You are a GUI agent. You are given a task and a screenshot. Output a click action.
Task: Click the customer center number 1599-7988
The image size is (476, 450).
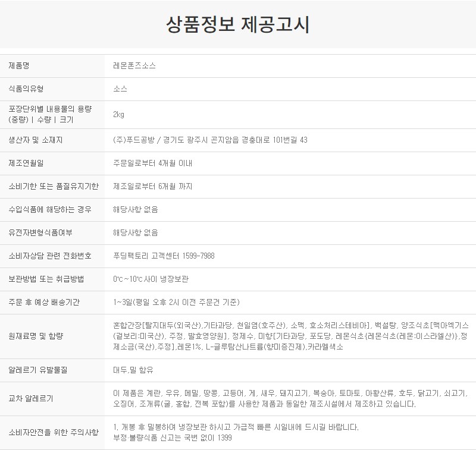[x=198, y=256]
